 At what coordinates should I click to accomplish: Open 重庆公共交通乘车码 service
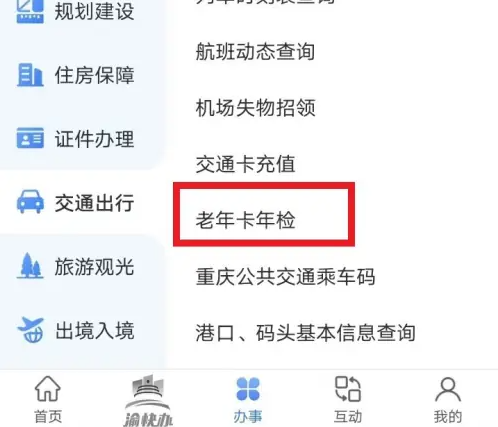click(x=285, y=276)
